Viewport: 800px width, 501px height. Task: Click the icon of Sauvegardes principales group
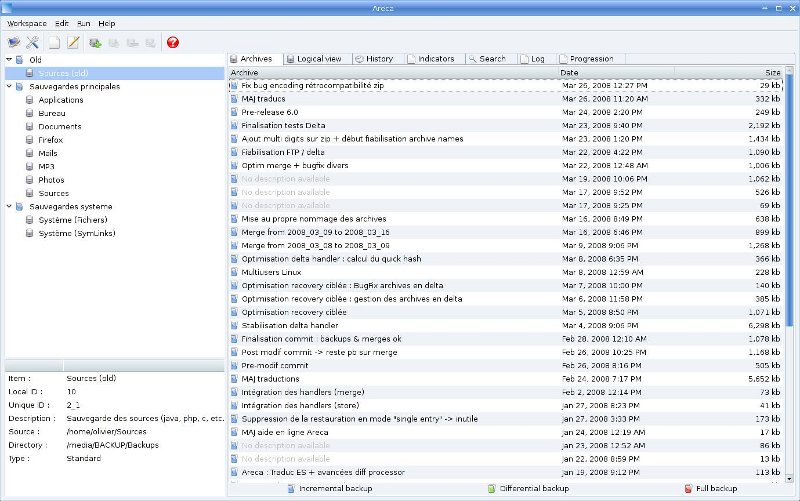tap(19, 87)
